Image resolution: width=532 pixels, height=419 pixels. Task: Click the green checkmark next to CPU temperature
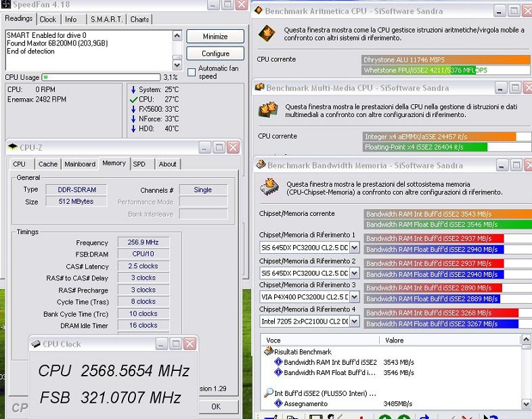(x=134, y=100)
